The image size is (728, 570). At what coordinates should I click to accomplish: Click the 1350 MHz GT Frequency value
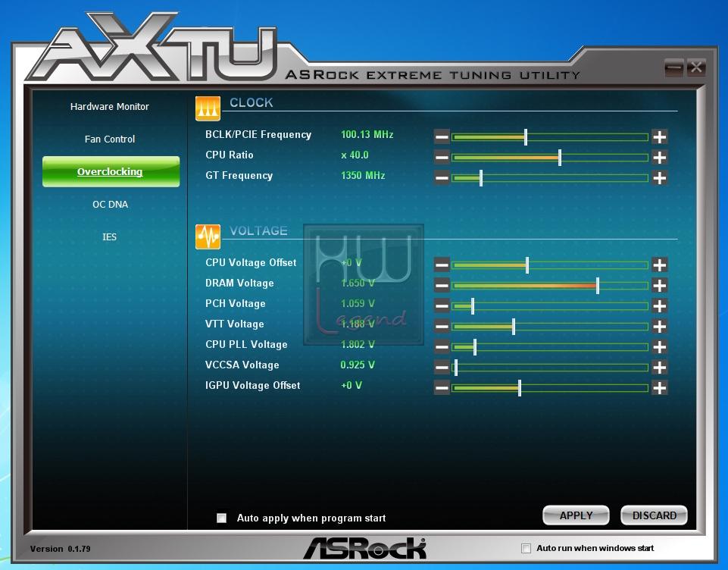coord(363,176)
